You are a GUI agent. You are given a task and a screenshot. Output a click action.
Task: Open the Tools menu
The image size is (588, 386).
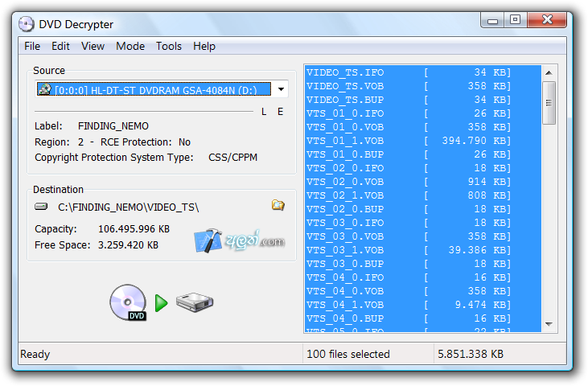[169, 46]
